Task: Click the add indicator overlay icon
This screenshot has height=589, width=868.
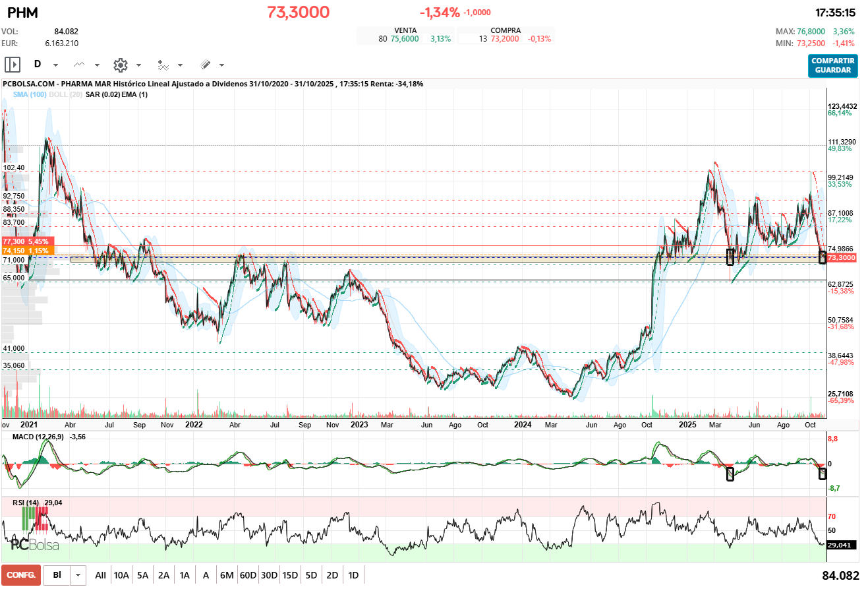Action: pyautogui.click(x=163, y=65)
